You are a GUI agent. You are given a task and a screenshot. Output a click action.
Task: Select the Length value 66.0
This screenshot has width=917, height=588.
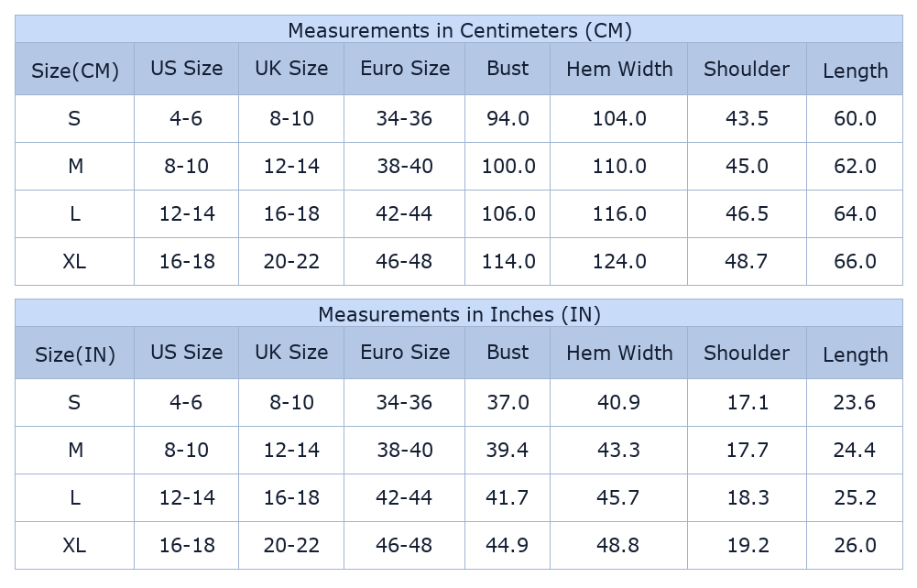855,261
